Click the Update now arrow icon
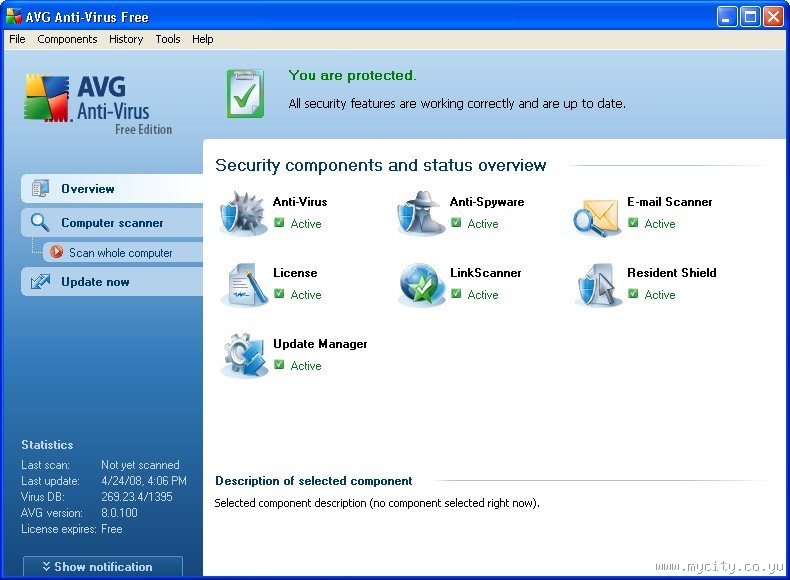This screenshot has width=790, height=580. (x=40, y=281)
